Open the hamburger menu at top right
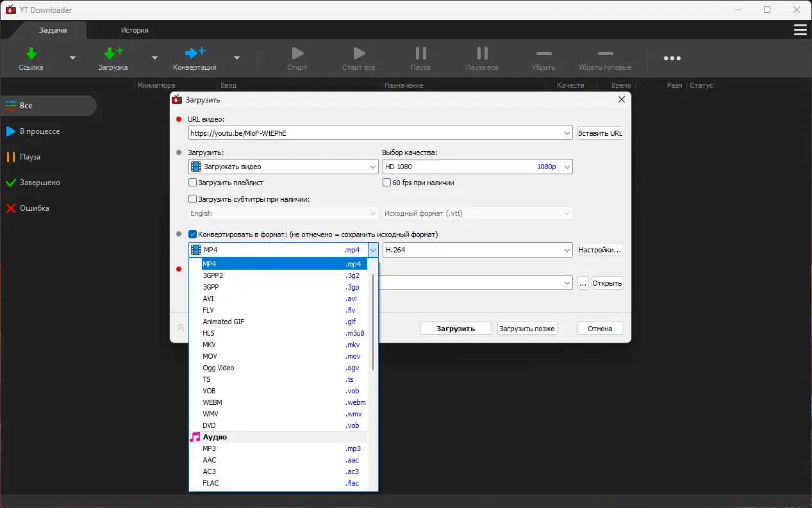 point(799,29)
